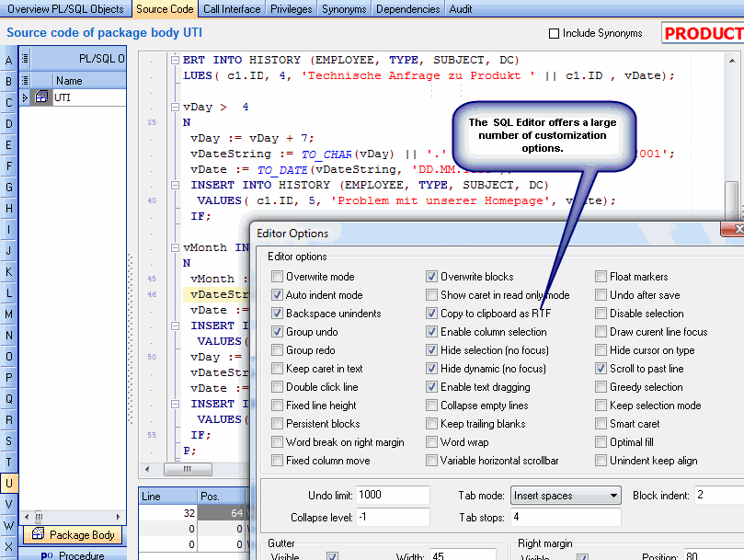Open the Synonyms tab
744x560 pixels.
pyautogui.click(x=344, y=9)
